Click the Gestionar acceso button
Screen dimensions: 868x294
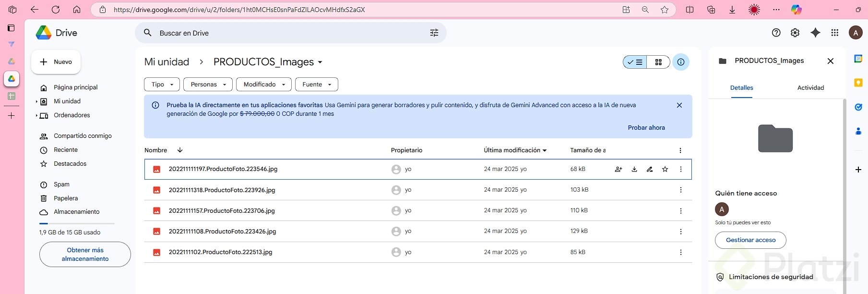click(x=750, y=240)
